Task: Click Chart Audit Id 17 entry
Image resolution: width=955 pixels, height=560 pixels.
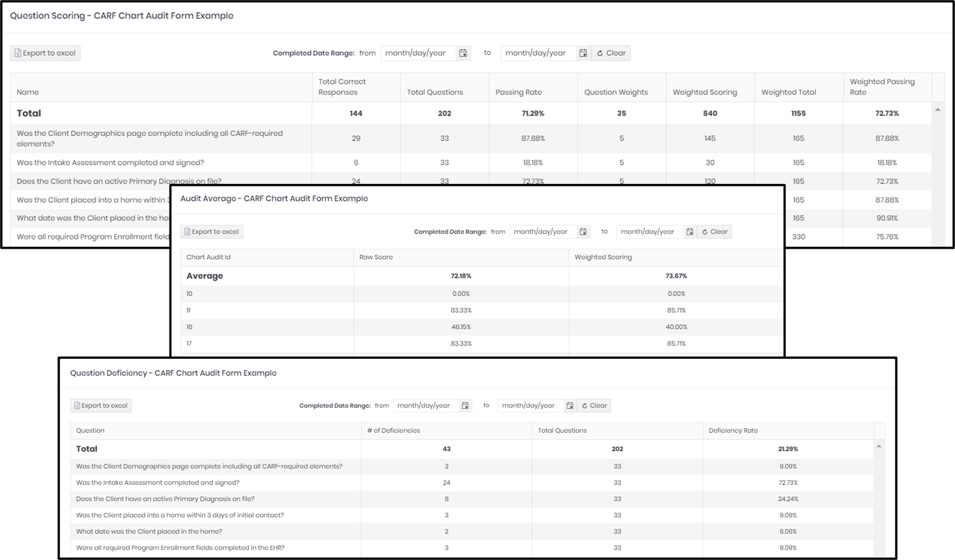Action: [190, 343]
